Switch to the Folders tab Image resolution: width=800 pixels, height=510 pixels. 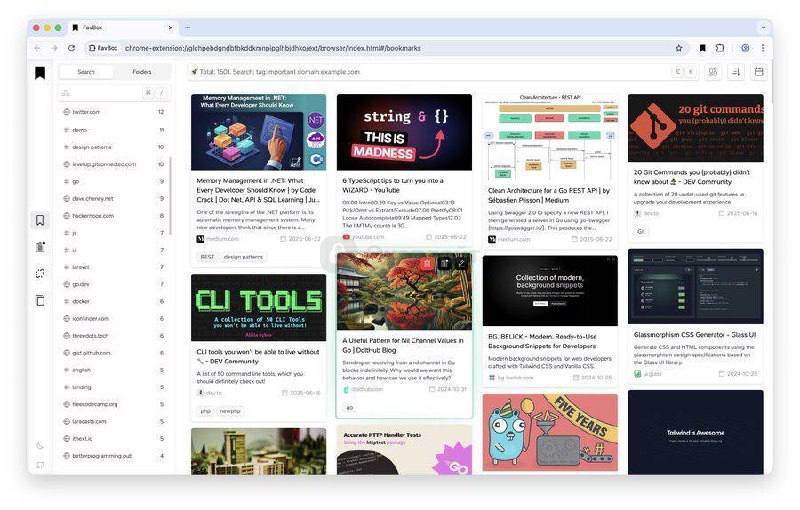point(142,72)
